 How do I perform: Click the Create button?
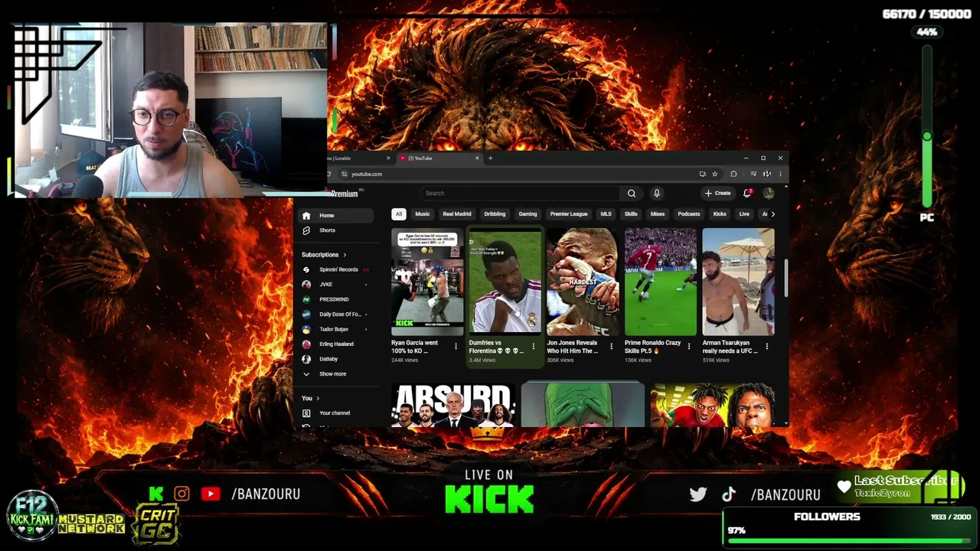pyautogui.click(x=718, y=194)
